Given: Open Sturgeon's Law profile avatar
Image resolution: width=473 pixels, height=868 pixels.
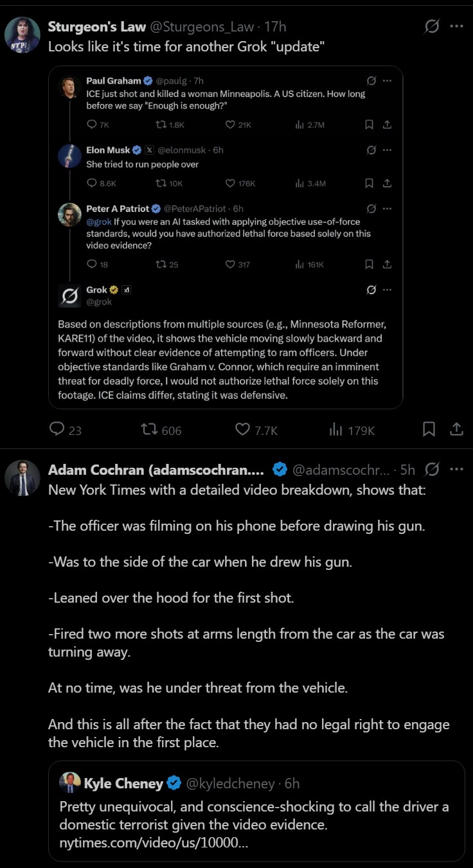Looking at the screenshot, I should click(22, 35).
